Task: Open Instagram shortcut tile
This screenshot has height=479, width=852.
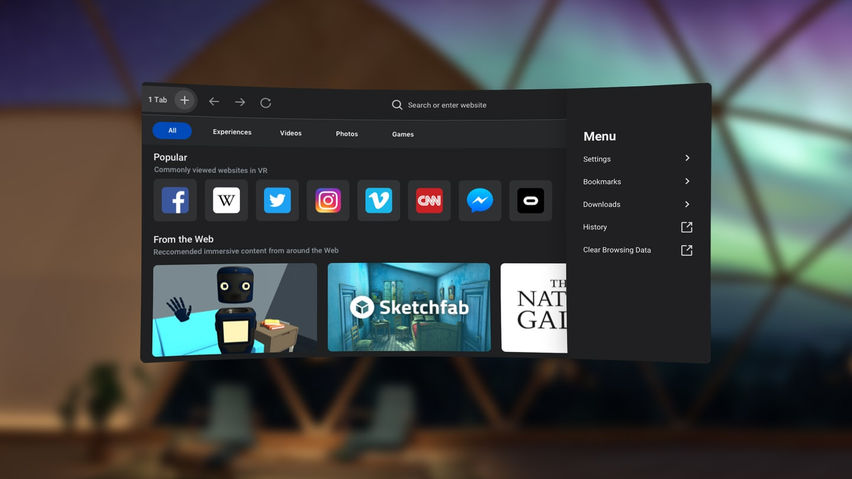Action: 328,200
